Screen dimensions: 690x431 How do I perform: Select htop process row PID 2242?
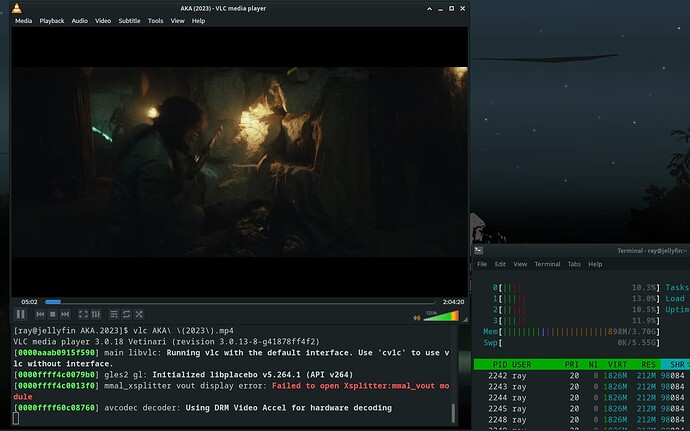click(582, 376)
